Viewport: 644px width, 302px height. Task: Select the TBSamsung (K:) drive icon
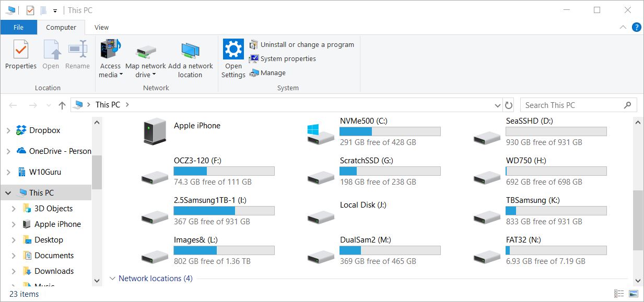(x=487, y=216)
